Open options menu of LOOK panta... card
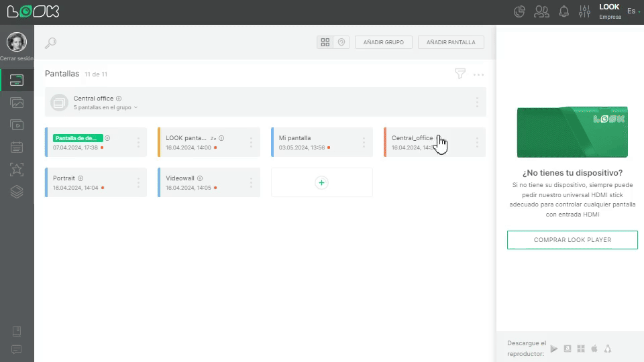 click(x=251, y=142)
